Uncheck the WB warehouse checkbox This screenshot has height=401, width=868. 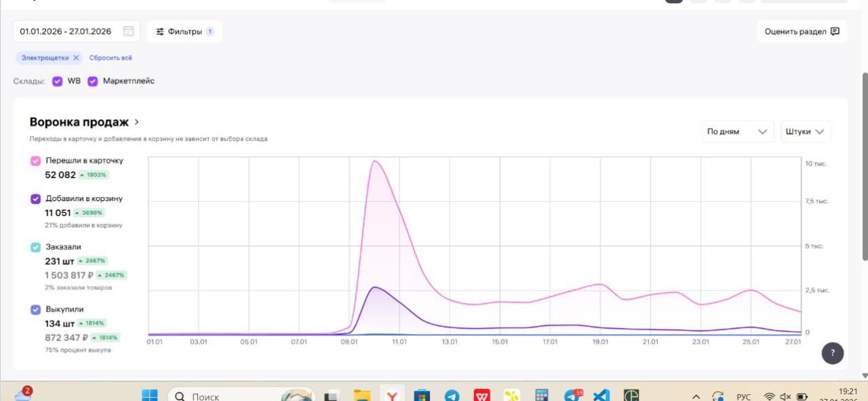click(x=58, y=81)
